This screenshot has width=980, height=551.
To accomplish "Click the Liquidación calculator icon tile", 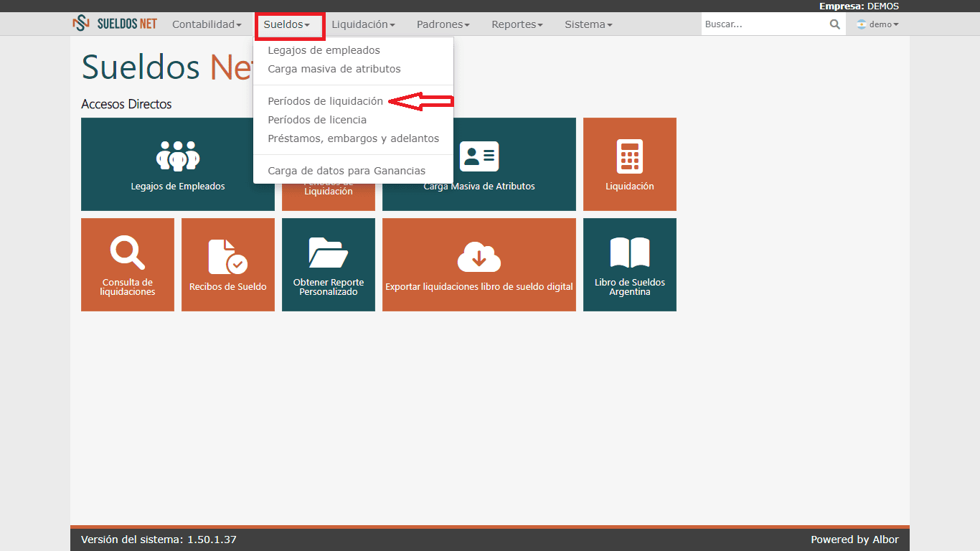I will pyautogui.click(x=629, y=156).
